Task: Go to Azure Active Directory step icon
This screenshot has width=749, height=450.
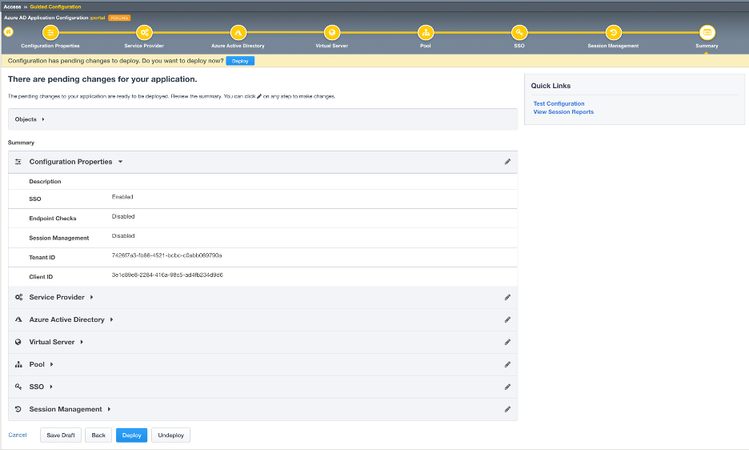Action: click(x=238, y=32)
